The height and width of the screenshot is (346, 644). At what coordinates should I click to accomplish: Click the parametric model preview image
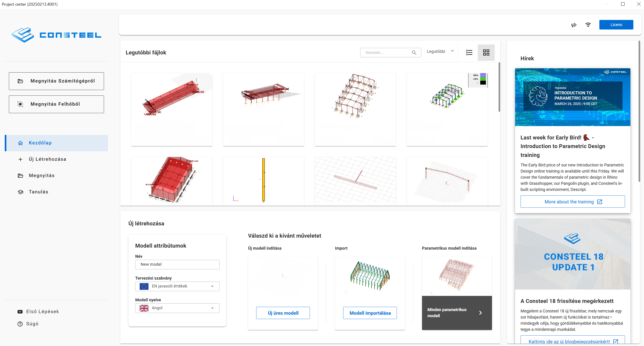pos(457,276)
